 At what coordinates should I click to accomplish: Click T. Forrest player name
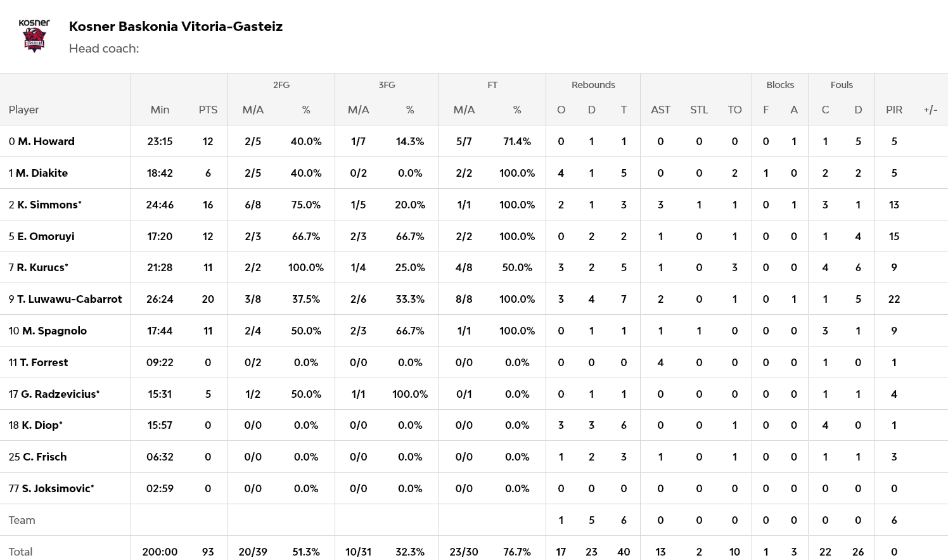tap(44, 362)
